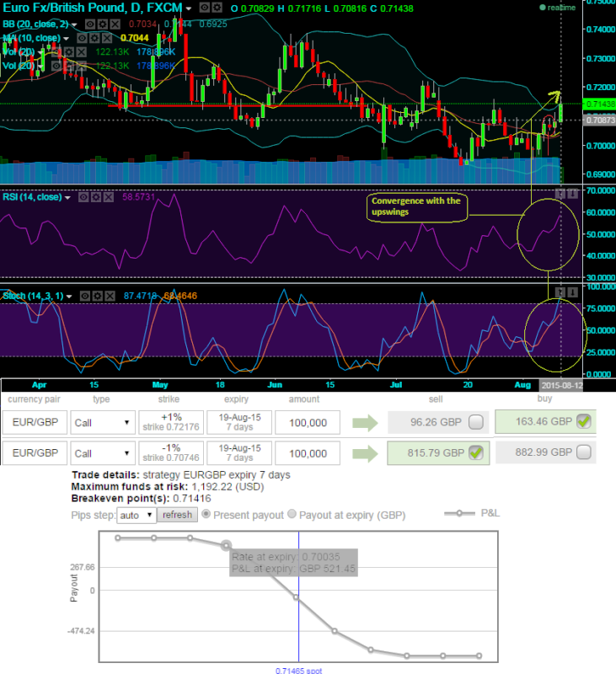Open the symbol dropdown arrow after FXCM
This screenshot has width=616, height=674.
[189, 8]
